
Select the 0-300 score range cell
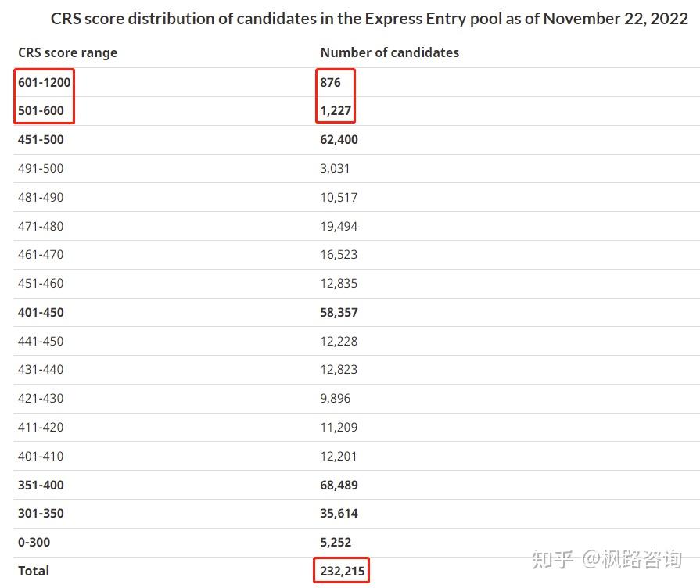(34, 543)
